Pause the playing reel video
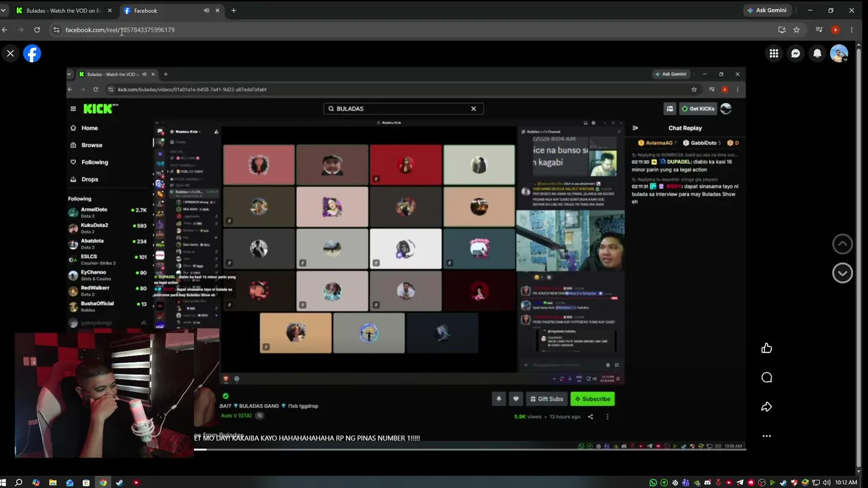 tap(406, 258)
